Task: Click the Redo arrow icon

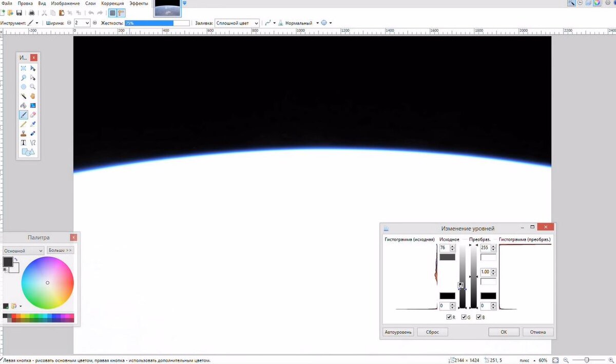Action: coord(100,12)
